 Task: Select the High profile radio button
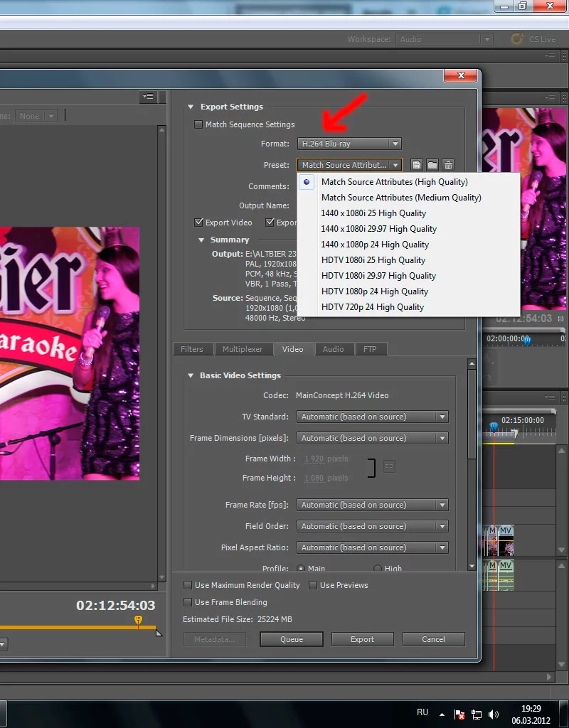[378, 568]
